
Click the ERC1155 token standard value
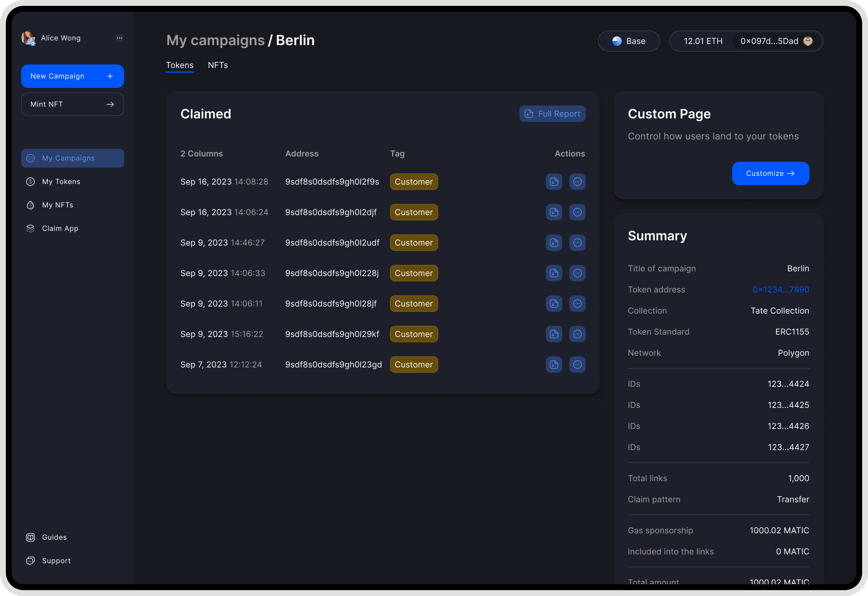tap(792, 332)
